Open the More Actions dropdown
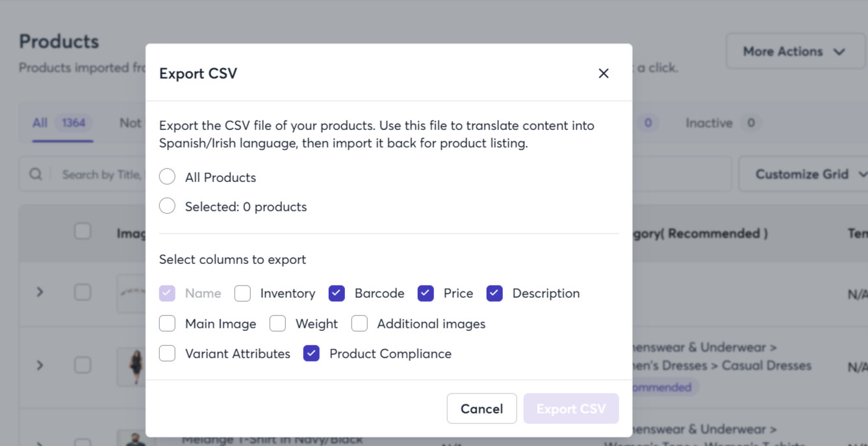 click(x=795, y=51)
